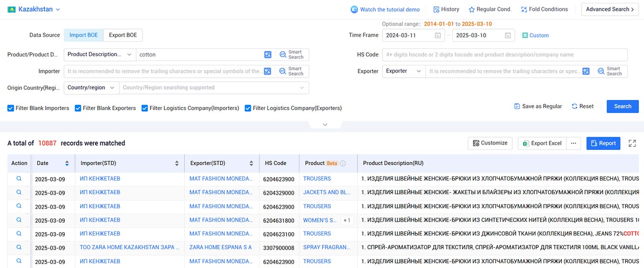The image size is (644, 268).
Task: Sort by Date column
Action: [x=67, y=163]
